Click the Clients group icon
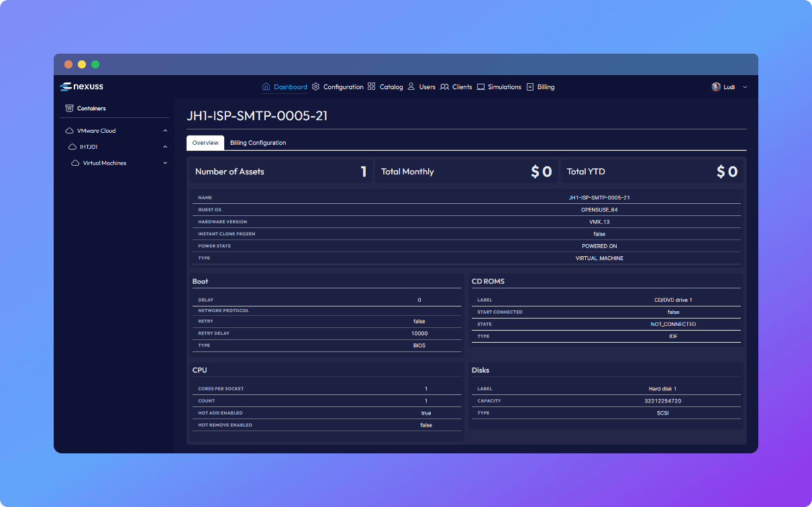 click(x=444, y=87)
